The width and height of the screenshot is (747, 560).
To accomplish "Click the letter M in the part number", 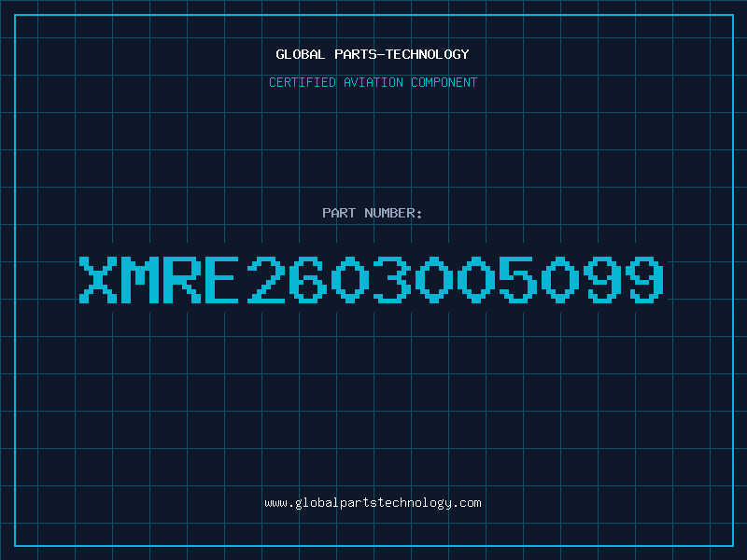I will (140, 279).
